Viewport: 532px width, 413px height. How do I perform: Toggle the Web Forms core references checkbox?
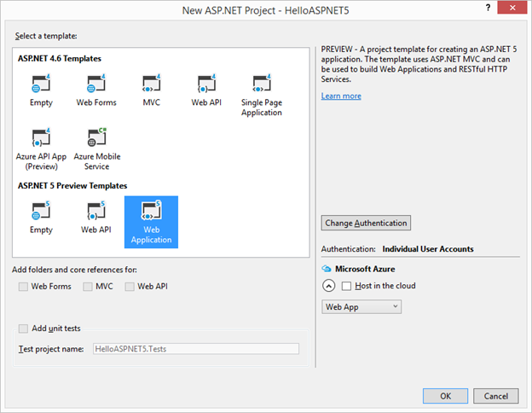[23, 287]
